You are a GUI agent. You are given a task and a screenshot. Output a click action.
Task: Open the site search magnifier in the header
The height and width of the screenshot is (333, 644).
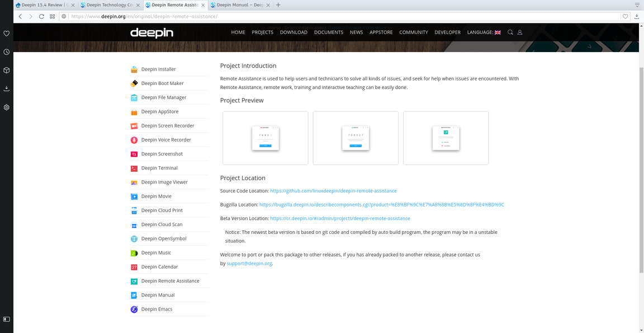tap(510, 32)
